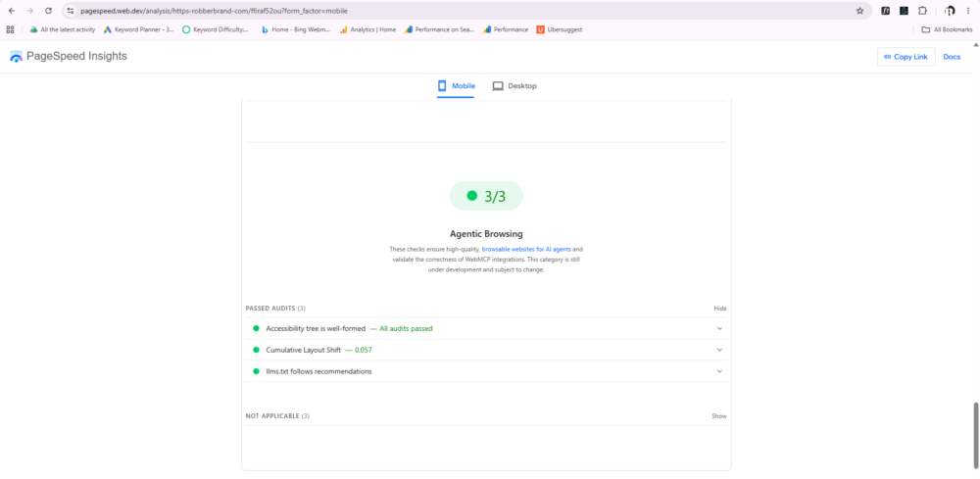Screen dimensions: 980x479
Task: Click the llms.txt follows recommendations title
Action: click(318, 371)
